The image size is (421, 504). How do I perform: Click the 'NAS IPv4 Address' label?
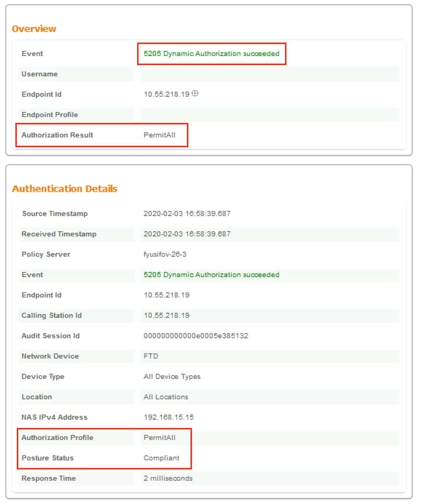[54, 417]
